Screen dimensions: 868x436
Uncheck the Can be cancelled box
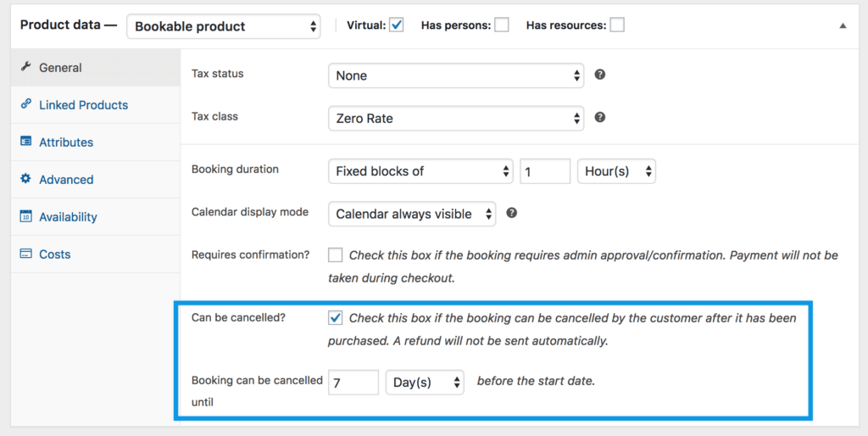click(336, 318)
